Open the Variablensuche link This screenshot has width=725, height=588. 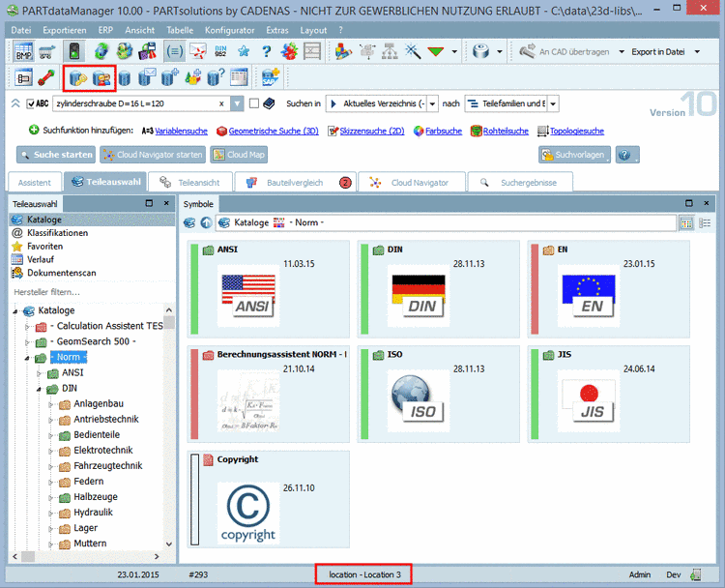point(181,131)
